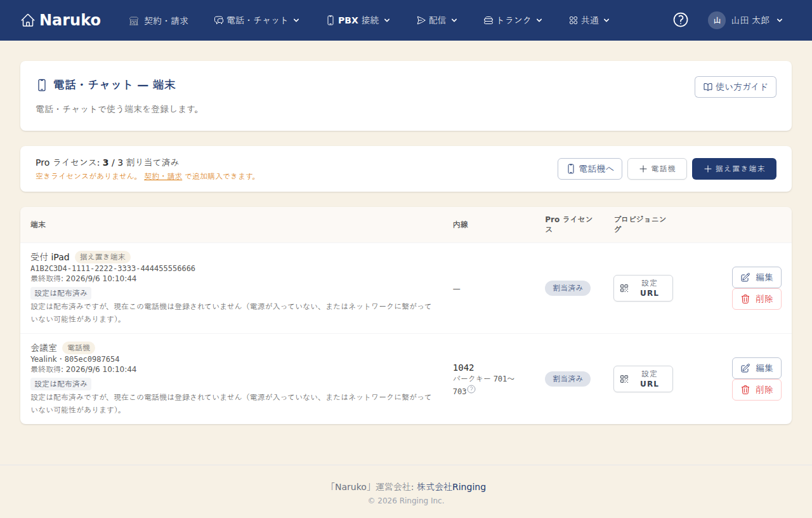Click ＋ 据え置き端末 add button

point(734,169)
